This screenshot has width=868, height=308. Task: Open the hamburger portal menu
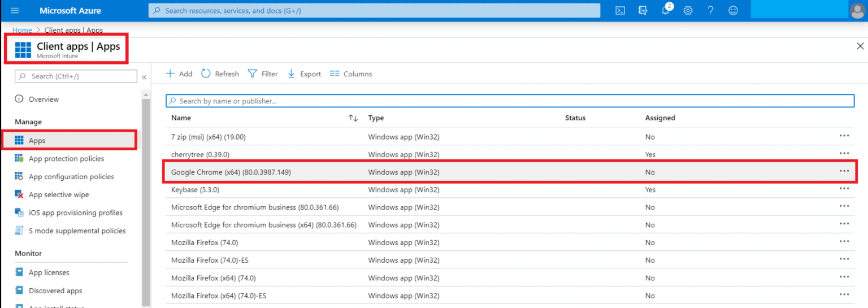[15, 11]
